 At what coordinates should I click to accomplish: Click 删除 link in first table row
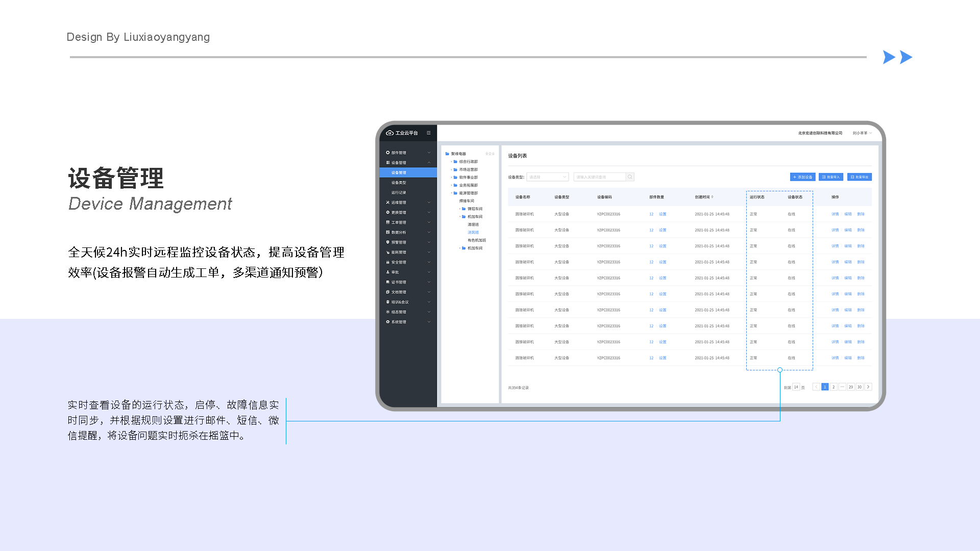coord(861,214)
